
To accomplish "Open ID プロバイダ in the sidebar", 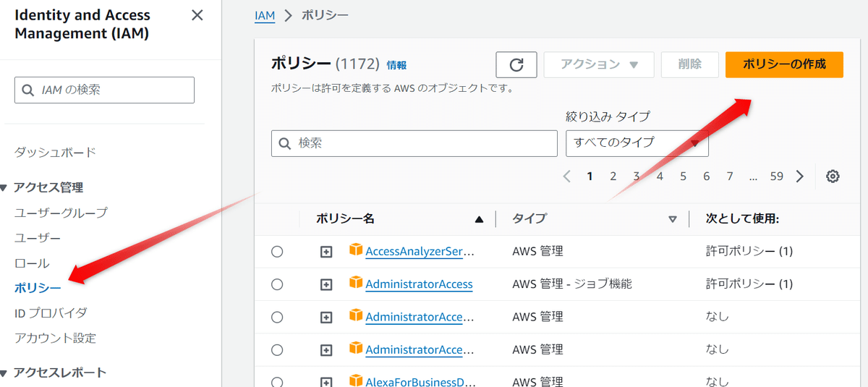I will 51,313.
